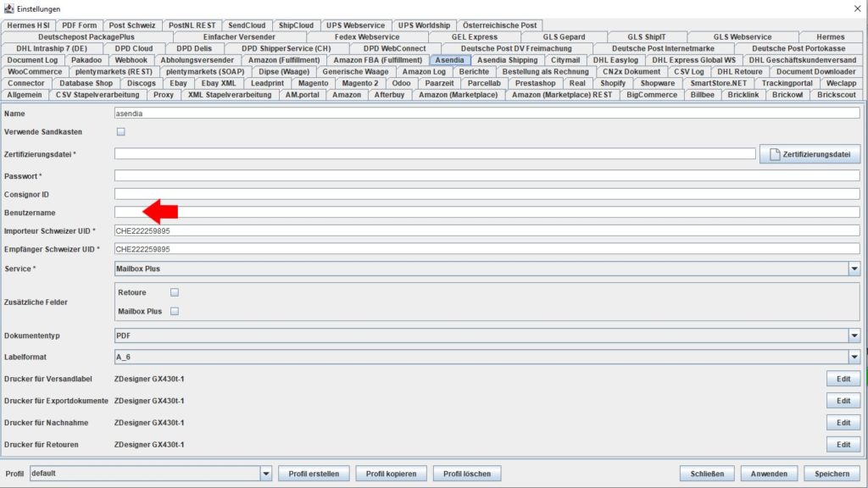
Task: Click Profil kopieren button
Action: (391, 474)
